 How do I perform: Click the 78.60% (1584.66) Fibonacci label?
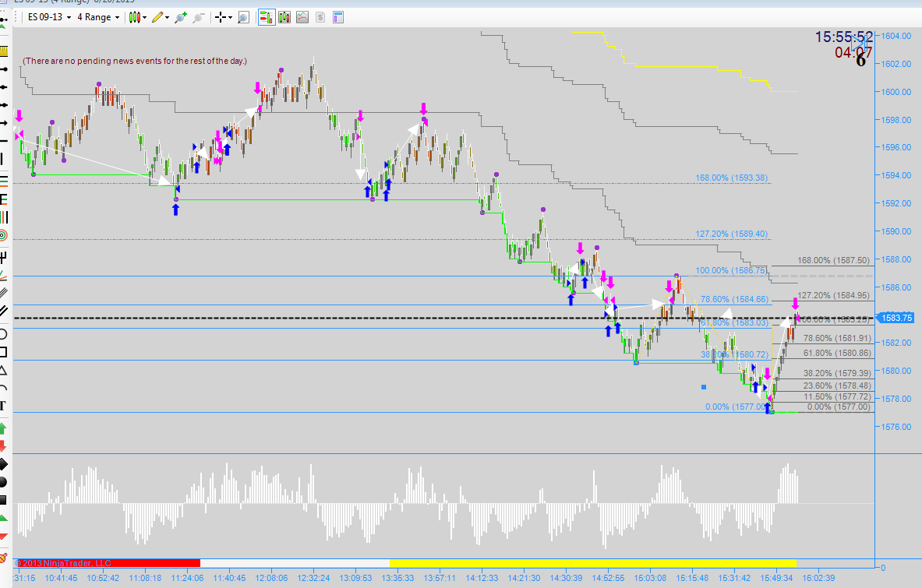pos(734,299)
